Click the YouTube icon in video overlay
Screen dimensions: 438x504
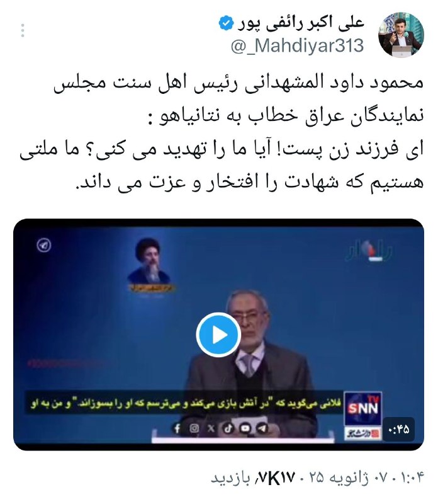(245, 428)
